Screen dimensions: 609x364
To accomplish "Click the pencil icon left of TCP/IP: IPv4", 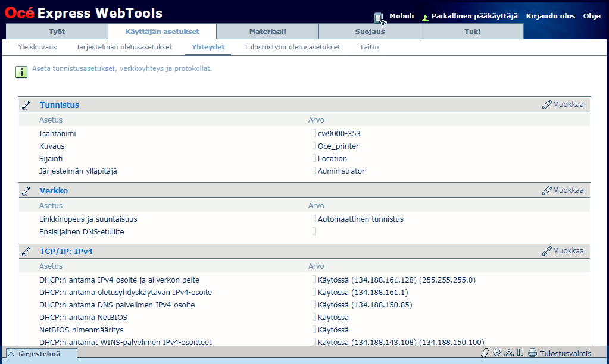I will (26, 252).
